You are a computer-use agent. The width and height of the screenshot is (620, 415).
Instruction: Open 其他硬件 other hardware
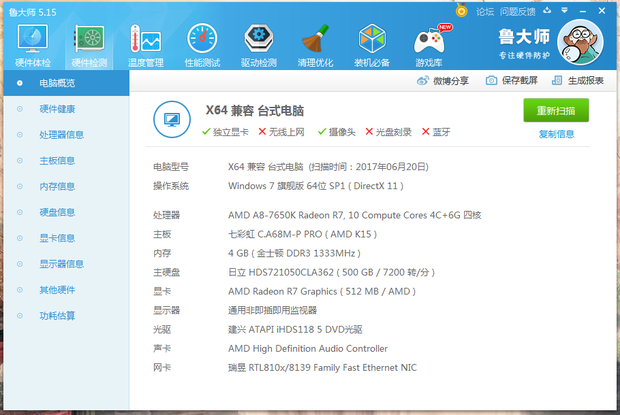coord(66,290)
